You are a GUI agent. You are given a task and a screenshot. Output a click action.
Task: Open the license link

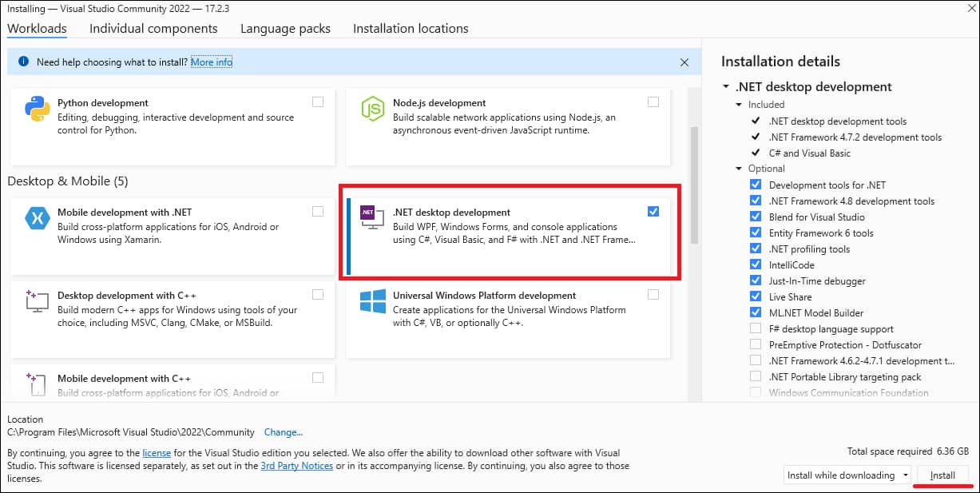pyautogui.click(x=157, y=453)
